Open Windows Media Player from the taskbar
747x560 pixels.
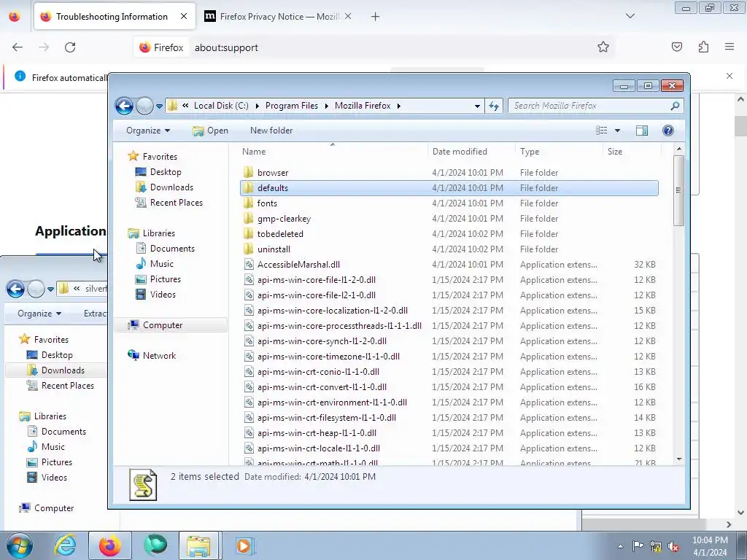pyautogui.click(x=244, y=545)
